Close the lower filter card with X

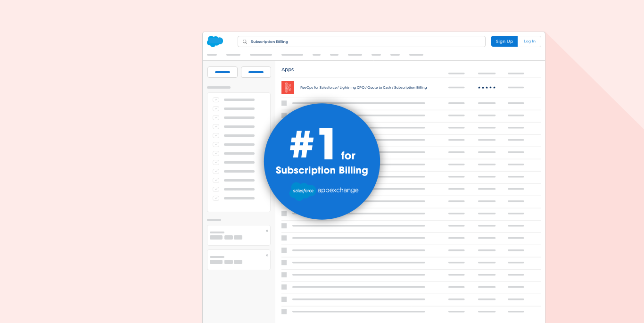(x=267, y=256)
